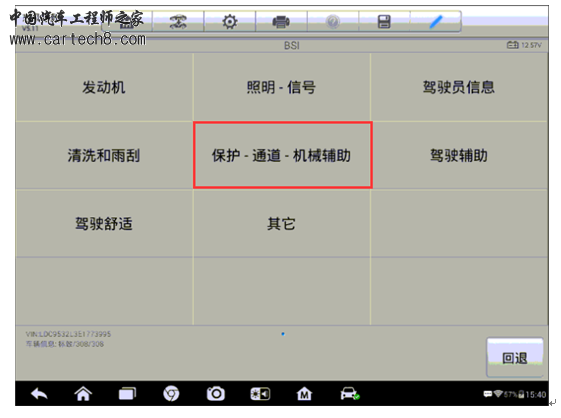Click the 回退 back button
The height and width of the screenshot is (418, 561).
click(514, 357)
